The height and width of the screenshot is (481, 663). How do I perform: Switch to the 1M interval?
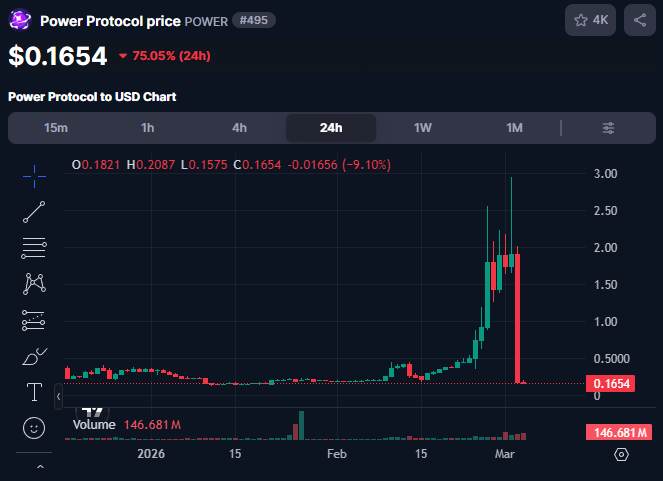point(515,128)
